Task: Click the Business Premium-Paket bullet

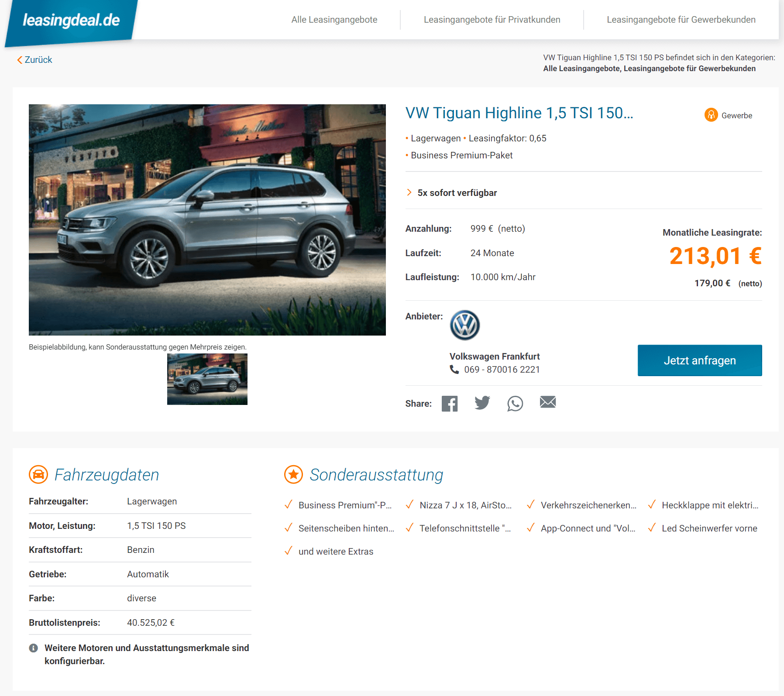Action: pyautogui.click(x=461, y=155)
